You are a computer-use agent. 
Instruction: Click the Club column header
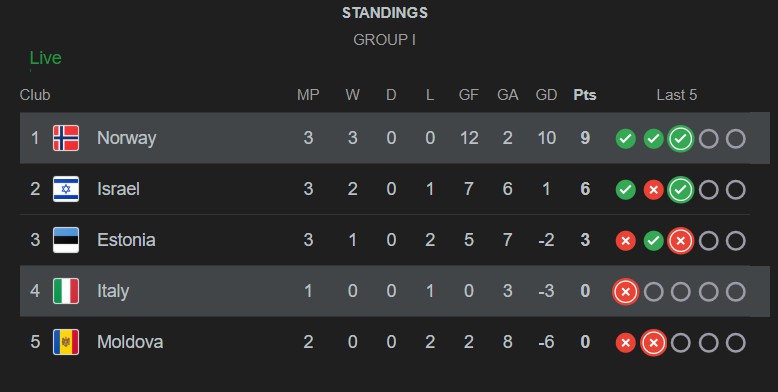pos(35,95)
